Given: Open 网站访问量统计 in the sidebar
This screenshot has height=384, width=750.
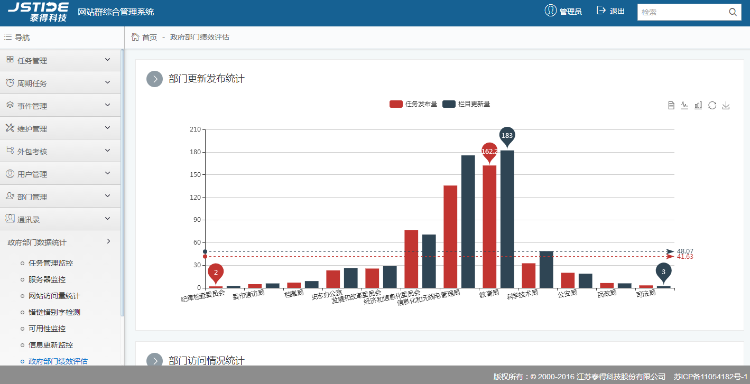Looking at the screenshot, I should click(54, 296).
